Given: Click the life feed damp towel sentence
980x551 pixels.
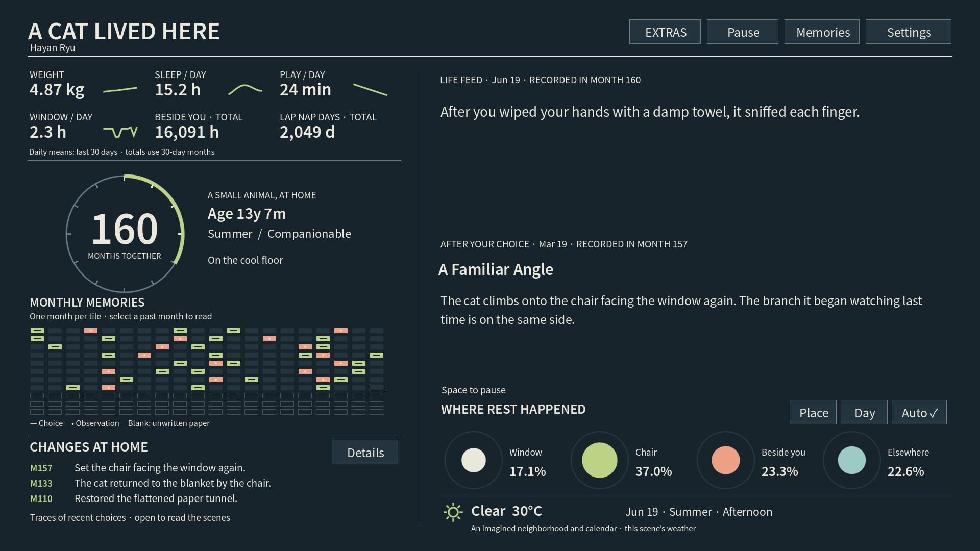Looking at the screenshot, I should (650, 112).
